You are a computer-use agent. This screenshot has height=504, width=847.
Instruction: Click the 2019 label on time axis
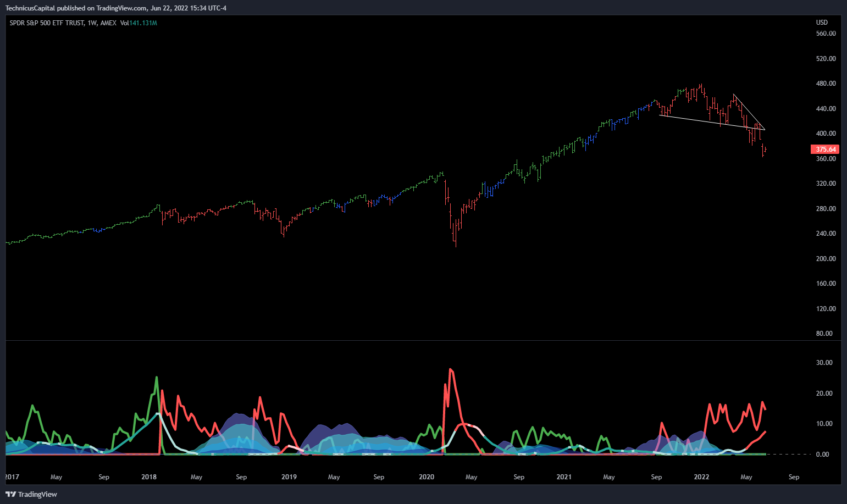[289, 477]
